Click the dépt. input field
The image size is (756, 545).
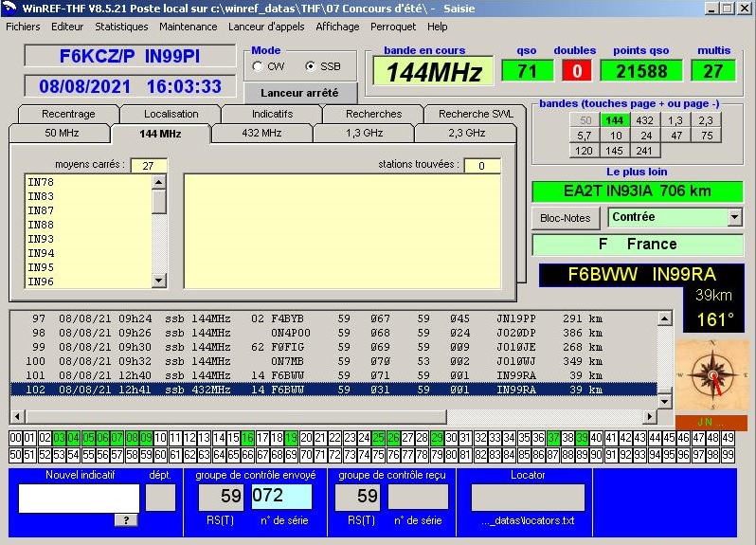click(x=160, y=498)
